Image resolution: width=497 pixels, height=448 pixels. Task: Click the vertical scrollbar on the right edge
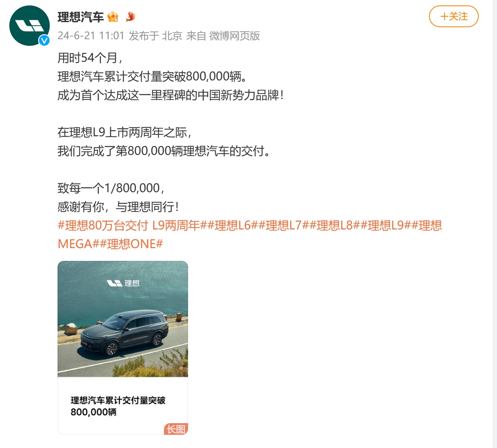(495, 224)
